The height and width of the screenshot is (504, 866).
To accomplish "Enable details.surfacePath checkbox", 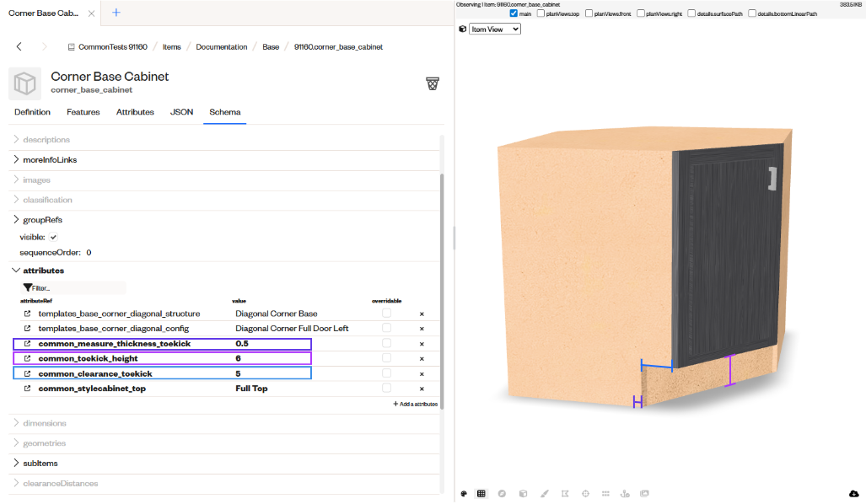I will [691, 13].
